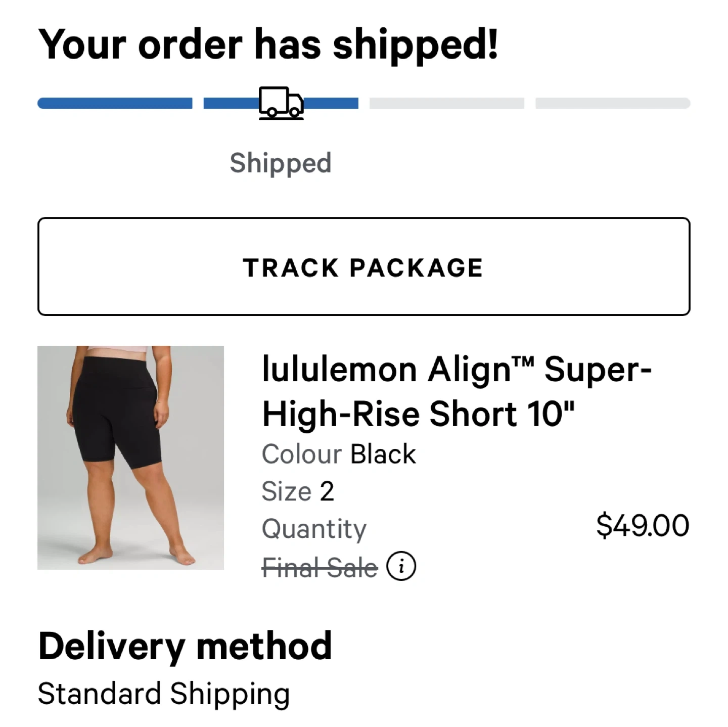
Task: Click the Quantity label
Action: click(x=314, y=529)
